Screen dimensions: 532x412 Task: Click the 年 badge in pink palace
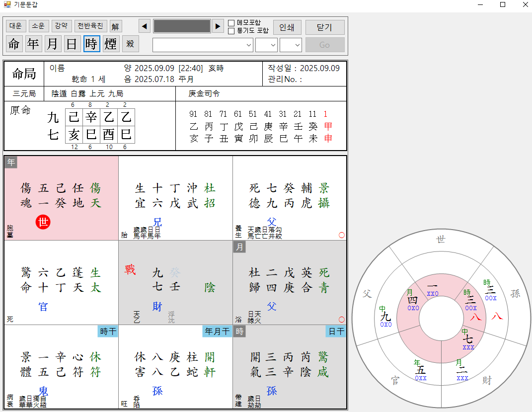point(11,162)
